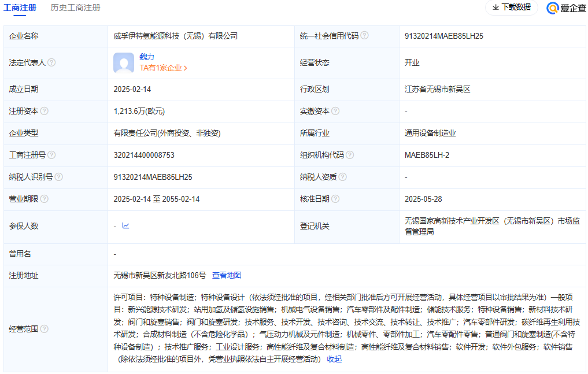Click help icon beside 统一社会信用代码

365,36
